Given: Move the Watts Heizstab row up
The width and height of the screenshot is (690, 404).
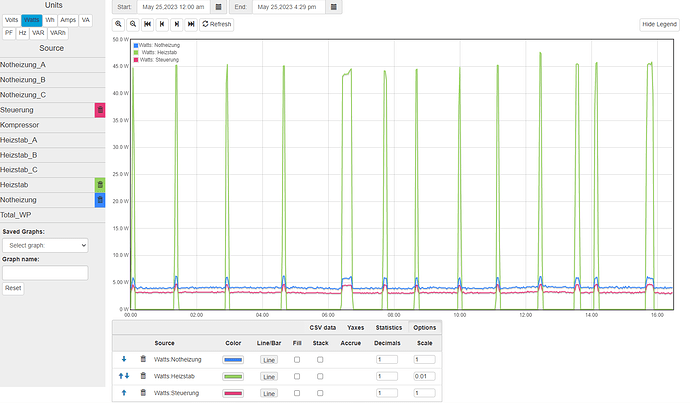Looking at the screenshot, I should click(x=121, y=376).
